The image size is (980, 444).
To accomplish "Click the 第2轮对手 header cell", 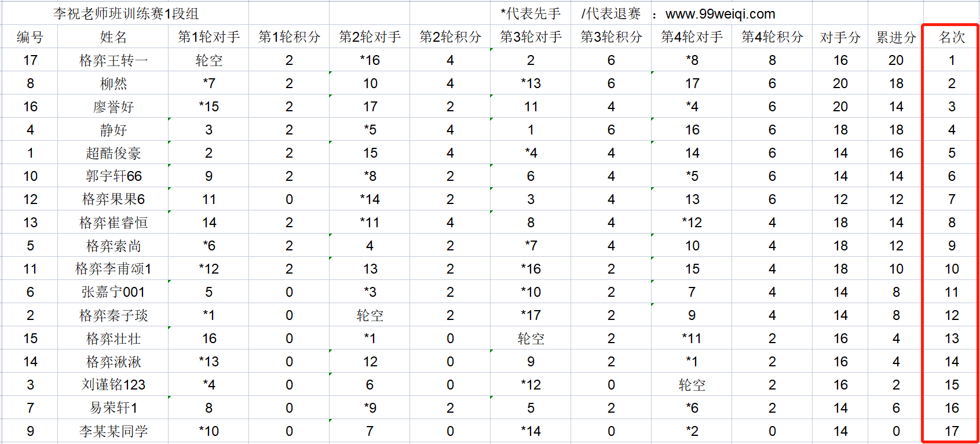I will tap(370, 37).
